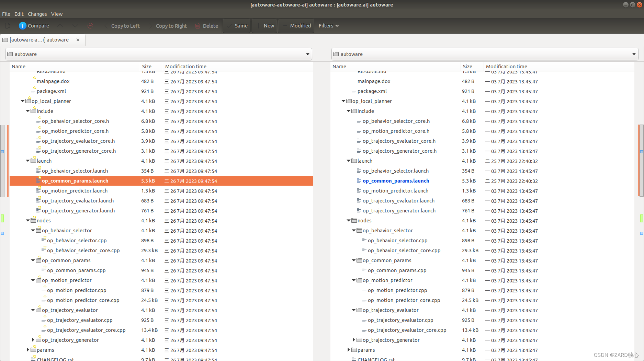This screenshot has width=644, height=361.
Task: Open the Filters dropdown
Action: pyautogui.click(x=329, y=26)
